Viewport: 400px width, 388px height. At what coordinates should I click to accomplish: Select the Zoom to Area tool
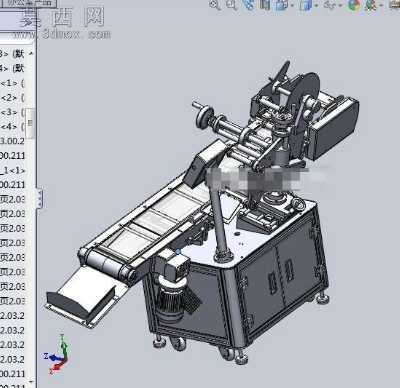pyautogui.click(x=232, y=5)
